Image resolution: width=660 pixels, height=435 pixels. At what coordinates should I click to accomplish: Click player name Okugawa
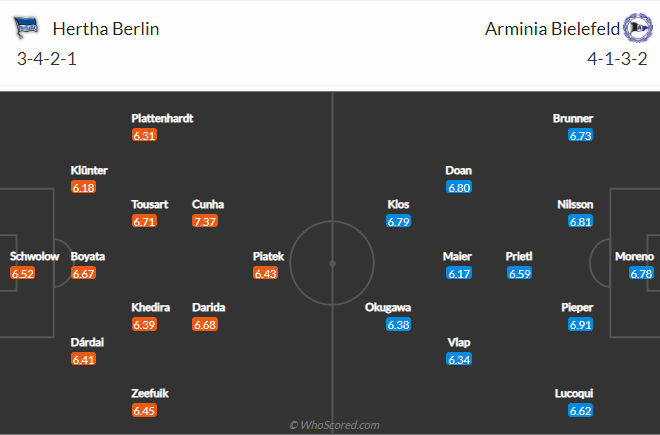388,307
